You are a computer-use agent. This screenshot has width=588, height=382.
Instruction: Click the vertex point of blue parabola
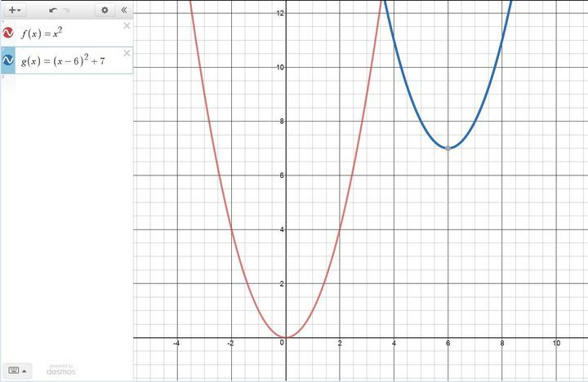coord(448,149)
